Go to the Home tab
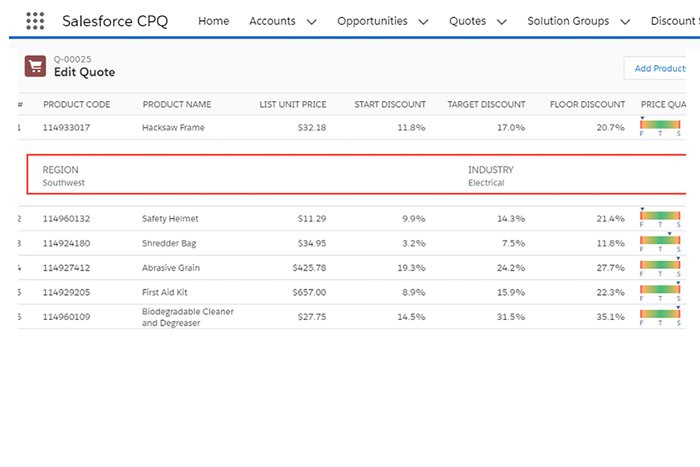 point(214,21)
